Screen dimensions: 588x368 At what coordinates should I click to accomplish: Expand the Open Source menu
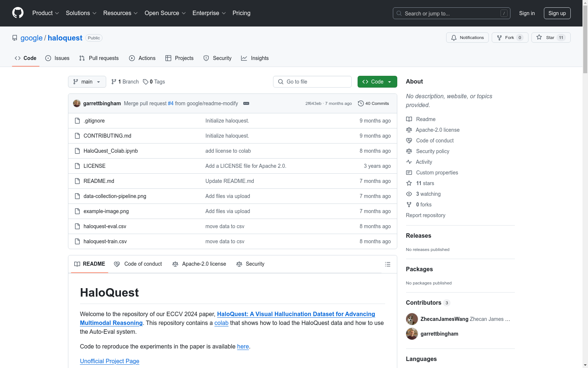point(165,13)
